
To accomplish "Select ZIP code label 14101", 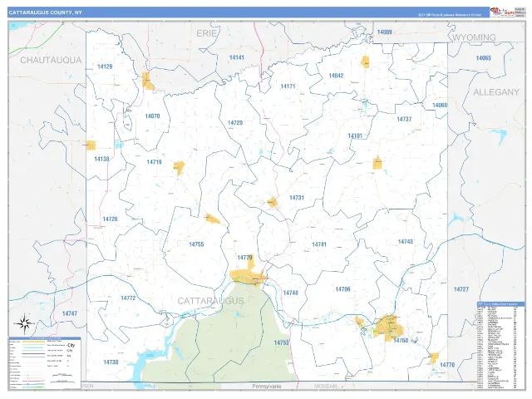I will click(x=355, y=135).
